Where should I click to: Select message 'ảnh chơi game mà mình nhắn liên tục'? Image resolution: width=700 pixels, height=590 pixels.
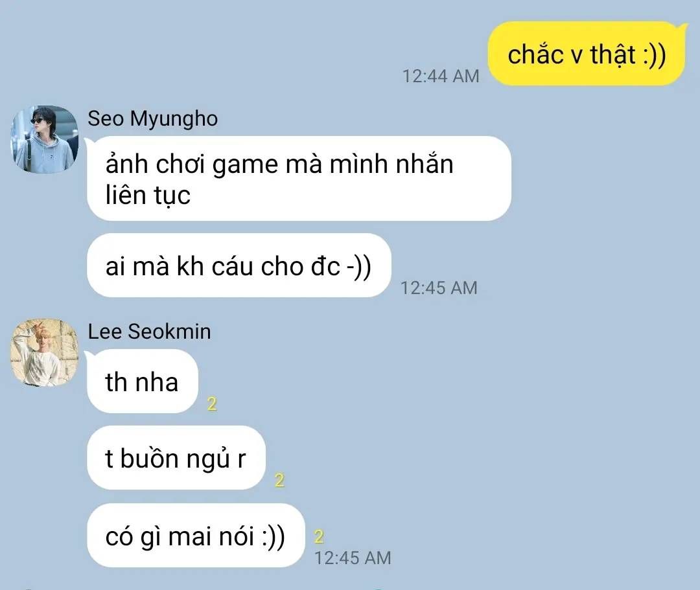(299, 178)
